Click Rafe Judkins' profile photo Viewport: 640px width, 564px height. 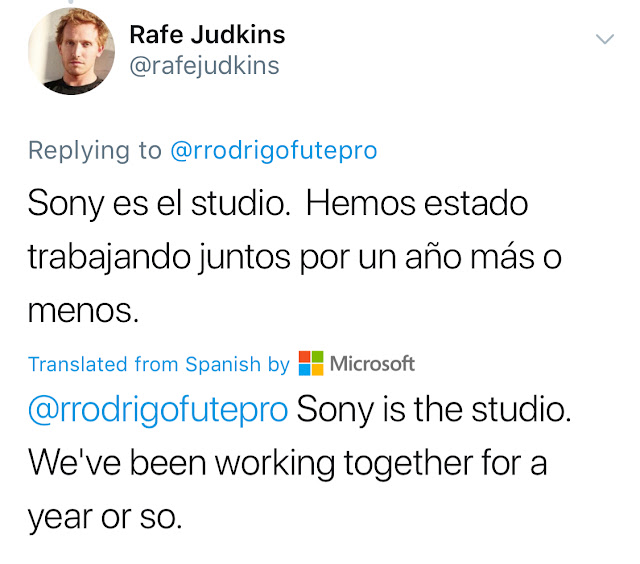point(70,53)
